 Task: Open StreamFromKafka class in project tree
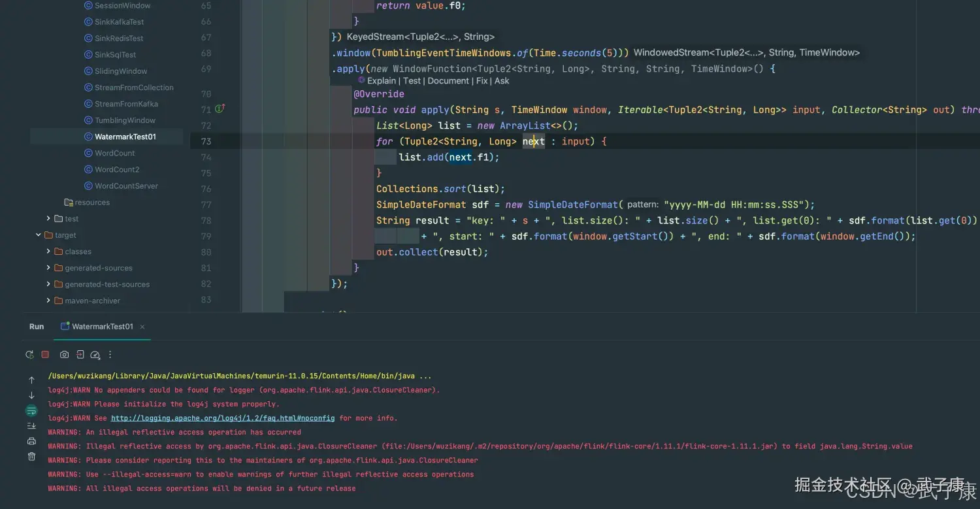[126, 103]
